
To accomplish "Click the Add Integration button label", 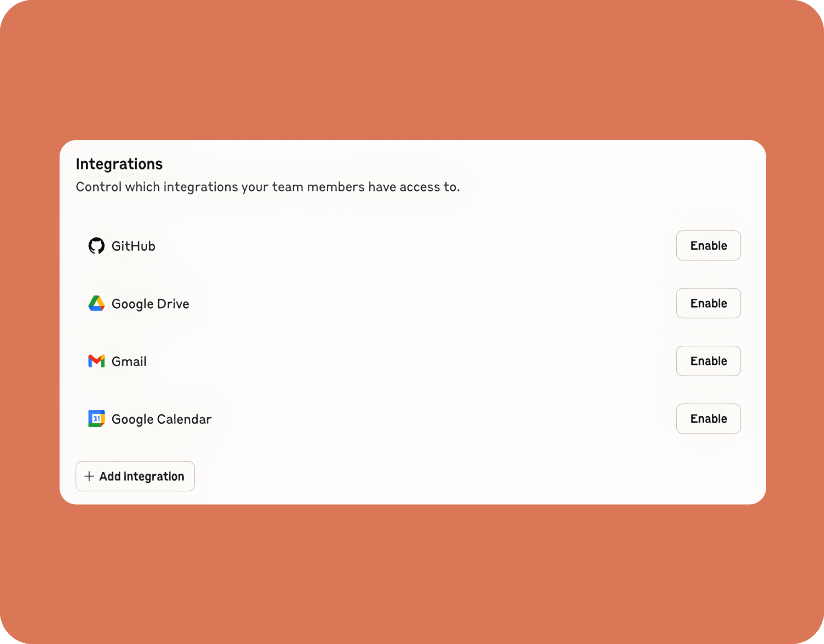I will click(142, 476).
